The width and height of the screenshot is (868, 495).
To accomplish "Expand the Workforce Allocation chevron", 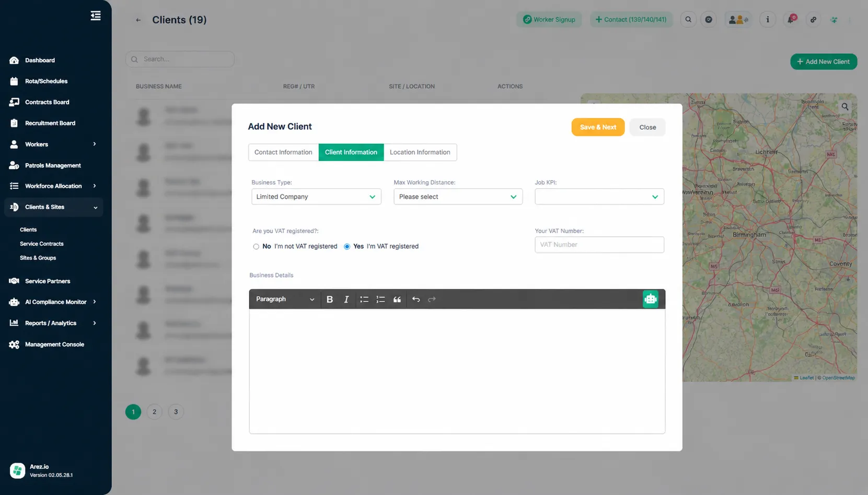I will pyautogui.click(x=95, y=186).
